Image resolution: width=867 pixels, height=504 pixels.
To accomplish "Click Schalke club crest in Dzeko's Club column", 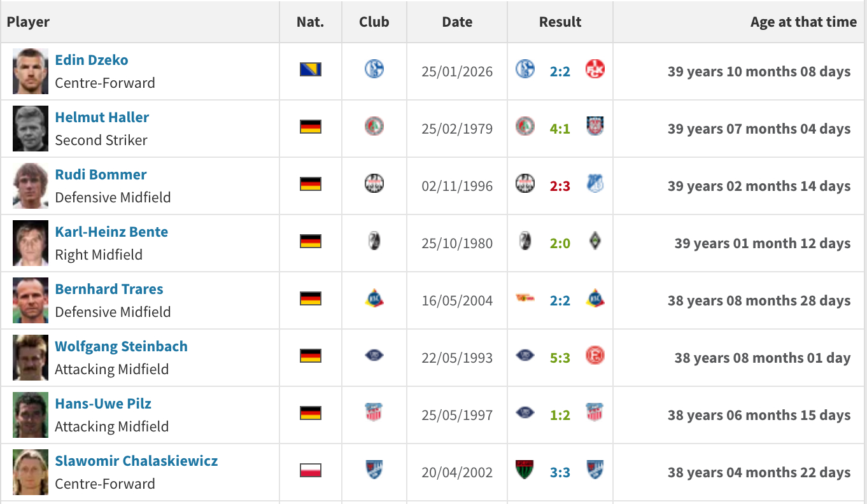I will (374, 69).
